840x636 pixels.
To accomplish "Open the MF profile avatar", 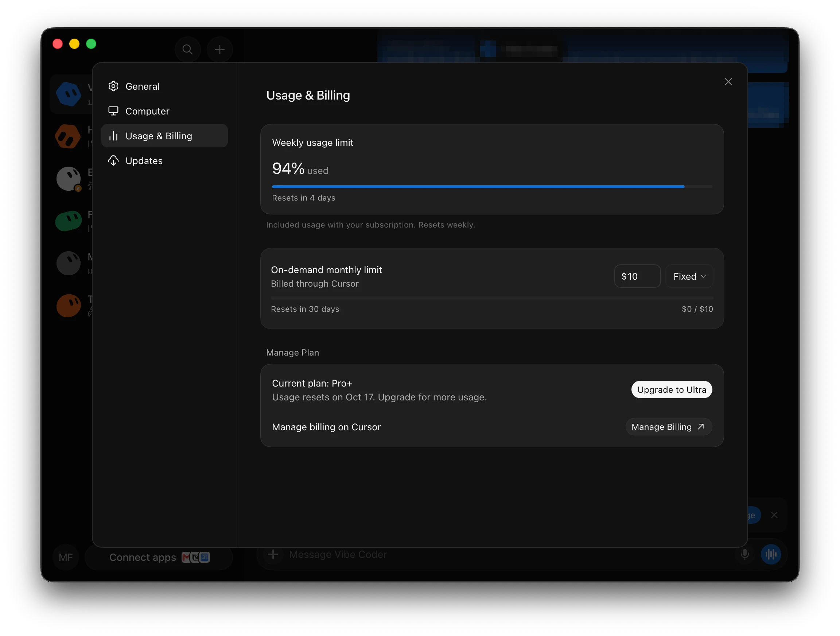I will [66, 557].
